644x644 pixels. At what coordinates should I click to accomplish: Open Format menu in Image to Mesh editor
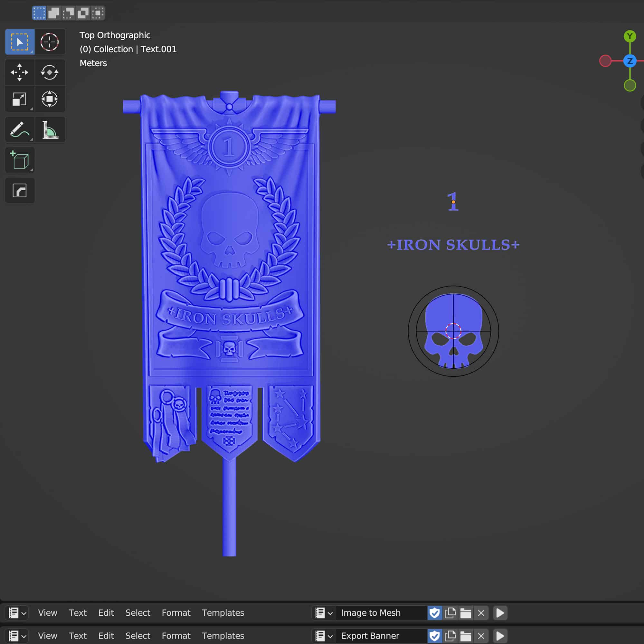point(176,613)
